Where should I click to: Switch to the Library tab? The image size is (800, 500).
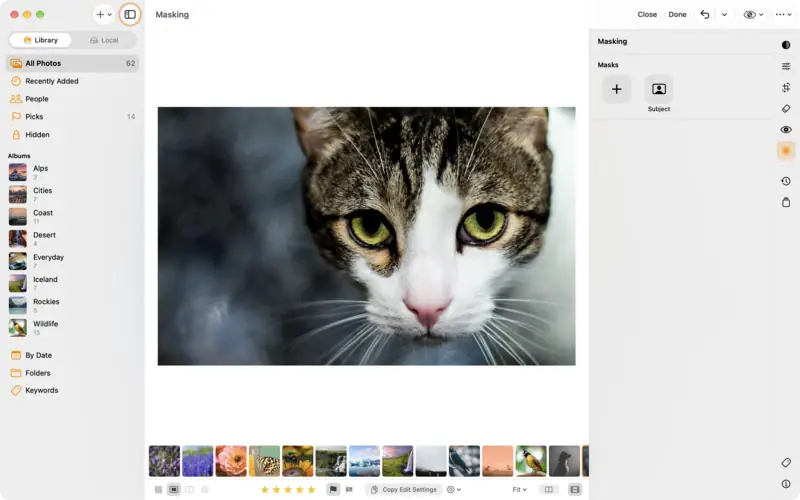click(x=40, y=40)
